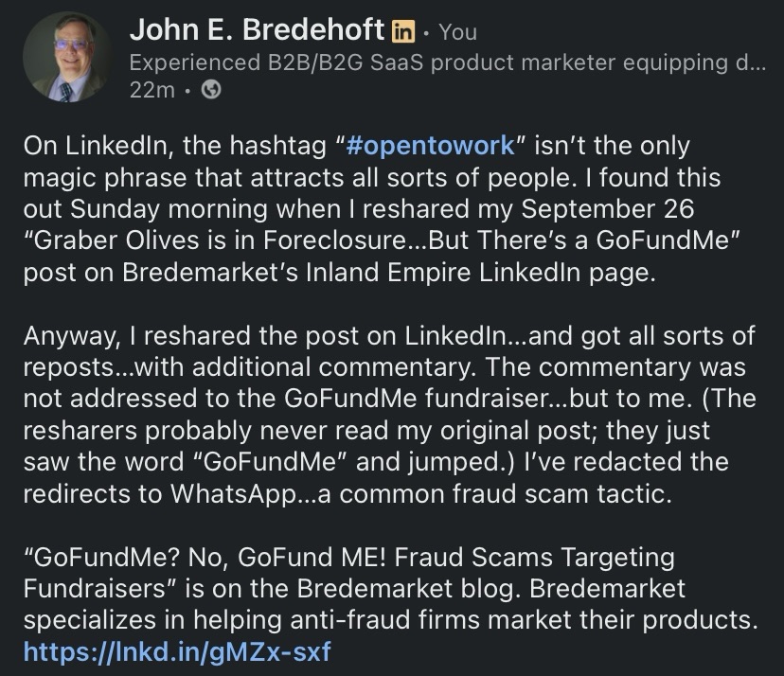
Task: Click the author name John E. Bredehoft
Action: click(x=257, y=30)
